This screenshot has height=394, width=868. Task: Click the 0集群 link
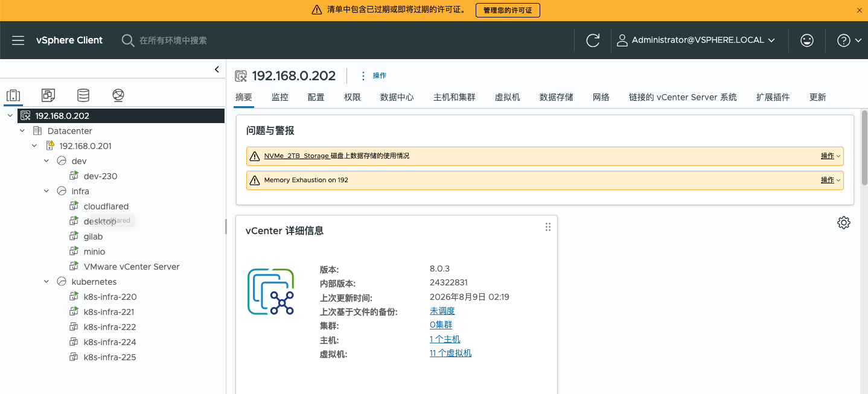441,325
